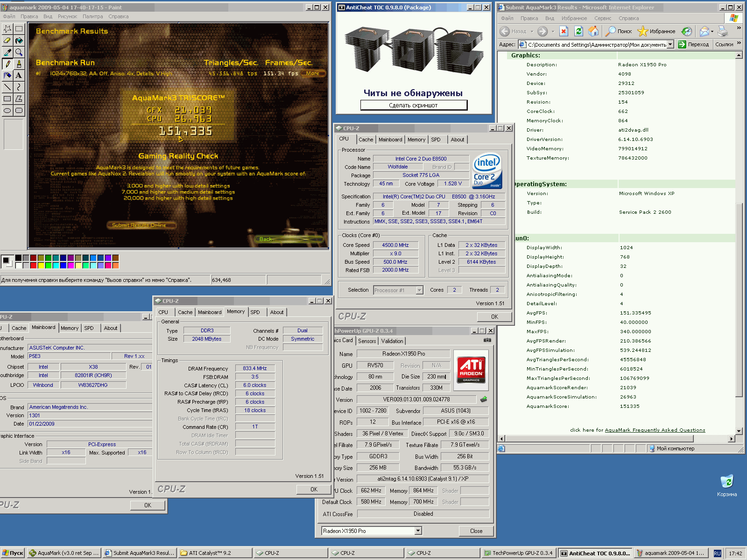Select the Polygon shape tool
This screenshot has width=747, height=560.
tap(19, 98)
